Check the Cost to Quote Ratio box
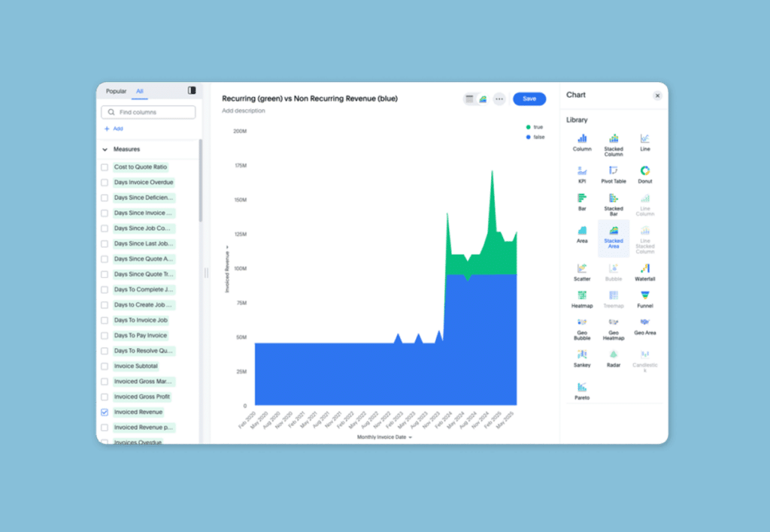Image resolution: width=770 pixels, height=532 pixels. pos(105,168)
